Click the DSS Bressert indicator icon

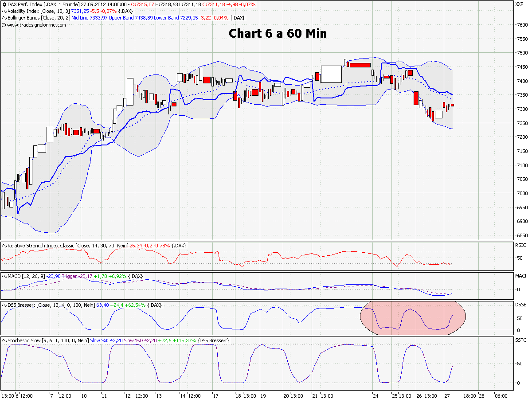coord(4,305)
